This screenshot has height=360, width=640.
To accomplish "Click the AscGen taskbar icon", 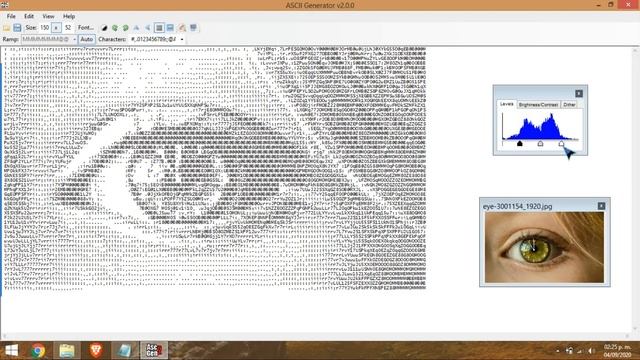I will pyautogui.click(x=154, y=351).
